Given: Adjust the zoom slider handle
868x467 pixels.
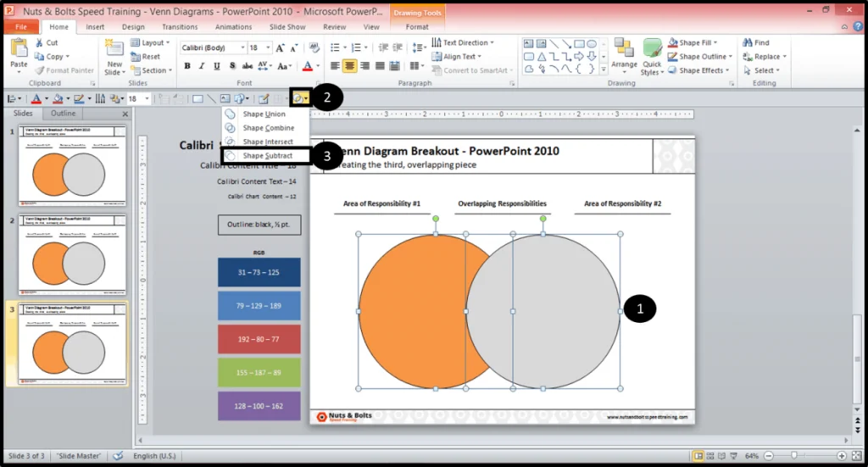Looking at the screenshot, I should click(793, 456).
